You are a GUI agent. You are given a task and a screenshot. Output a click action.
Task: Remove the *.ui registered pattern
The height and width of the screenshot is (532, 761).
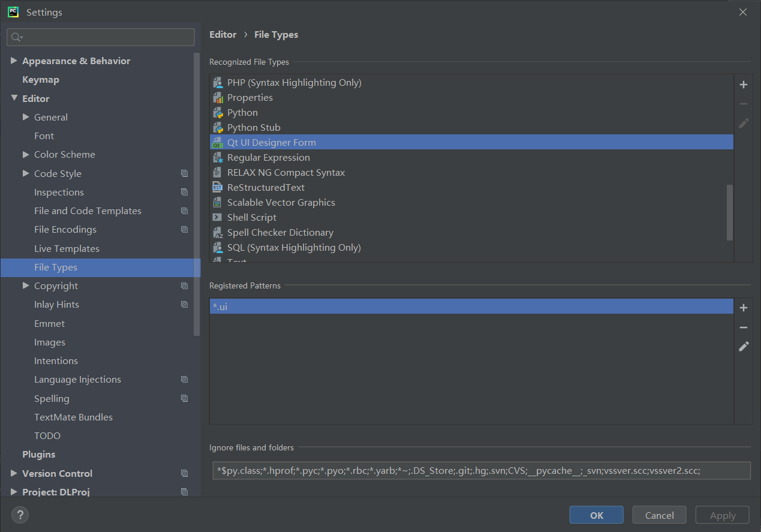coord(743,327)
